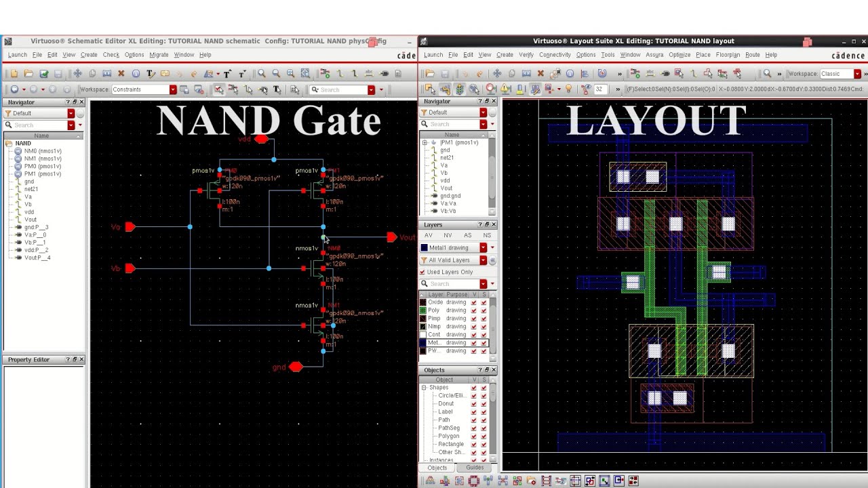868x488 pixels.
Task: Click Align icon in Layout Suite toolbar
Action: point(585,73)
